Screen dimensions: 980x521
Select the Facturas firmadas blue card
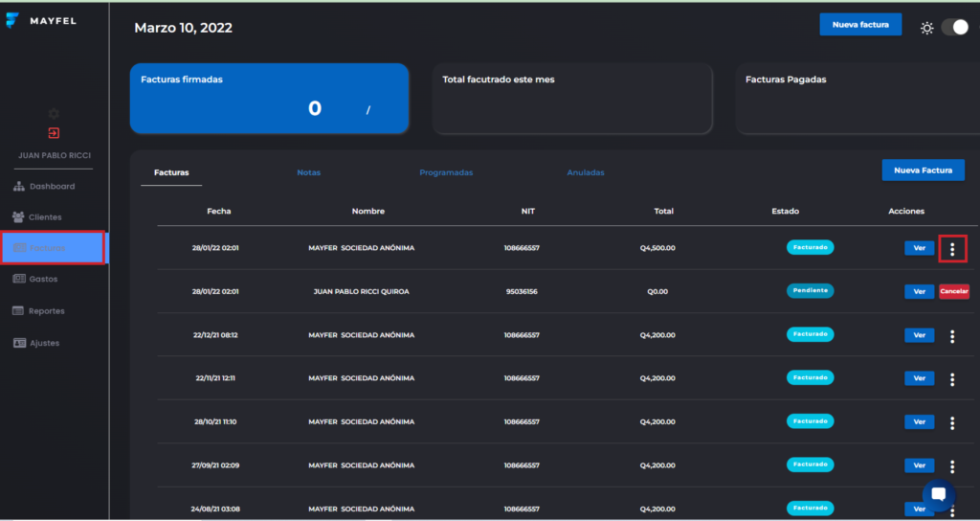(269, 99)
